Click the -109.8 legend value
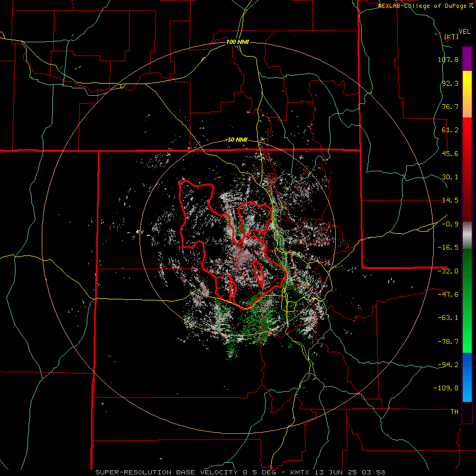The image size is (476, 476). tap(446, 388)
